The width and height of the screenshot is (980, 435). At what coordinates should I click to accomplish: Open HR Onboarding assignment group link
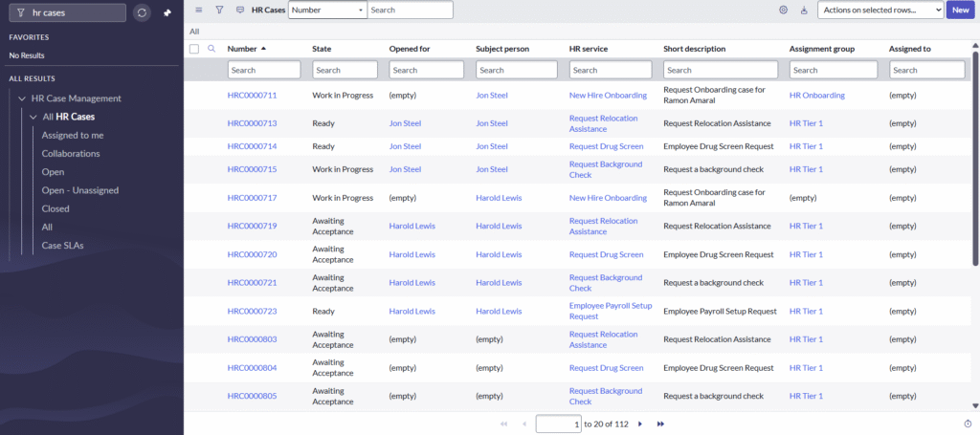click(x=817, y=96)
